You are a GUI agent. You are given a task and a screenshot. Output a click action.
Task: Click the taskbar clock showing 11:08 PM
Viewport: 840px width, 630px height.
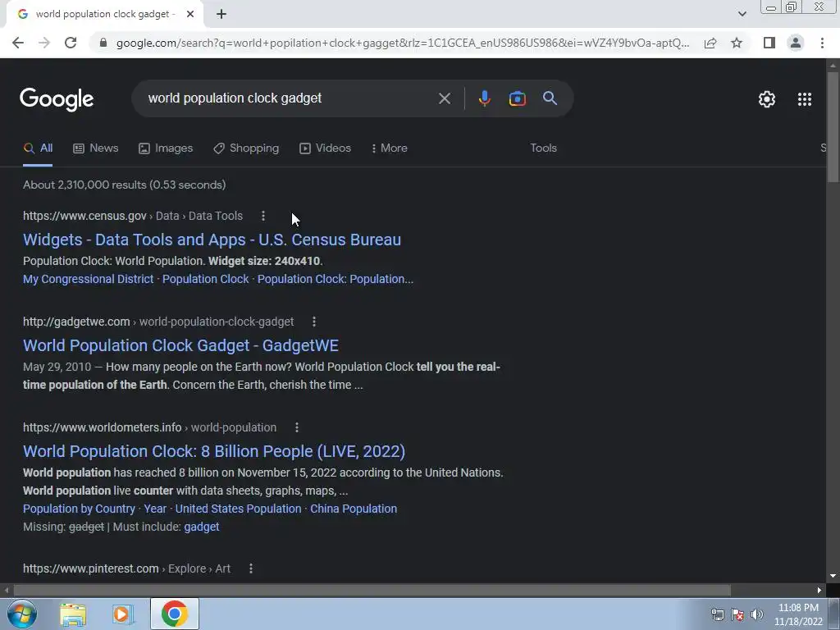(798, 614)
